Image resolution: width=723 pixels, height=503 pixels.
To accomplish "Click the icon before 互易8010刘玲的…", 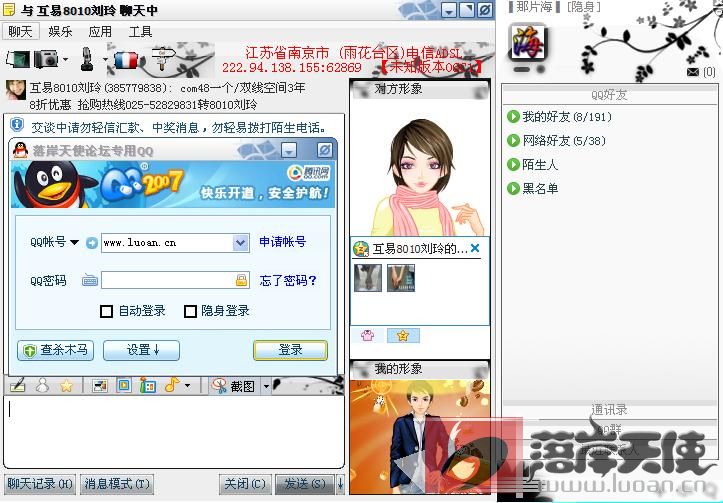I will (361, 249).
